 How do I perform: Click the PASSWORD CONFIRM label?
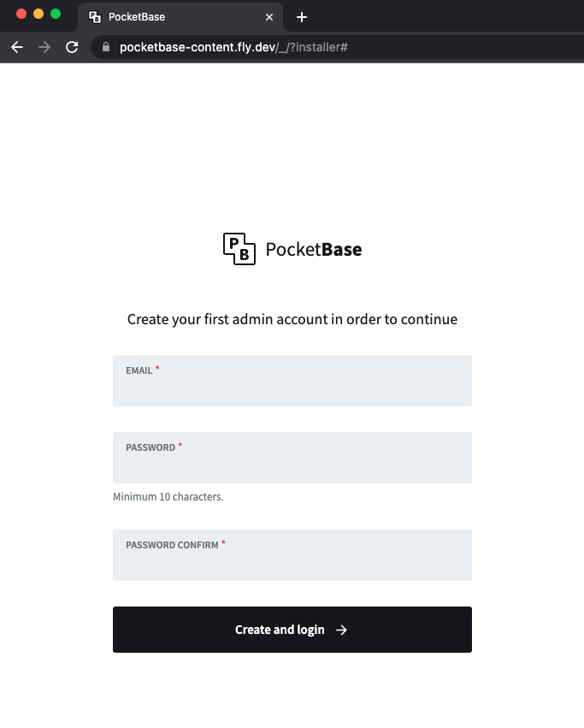pyautogui.click(x=172, y=545)
